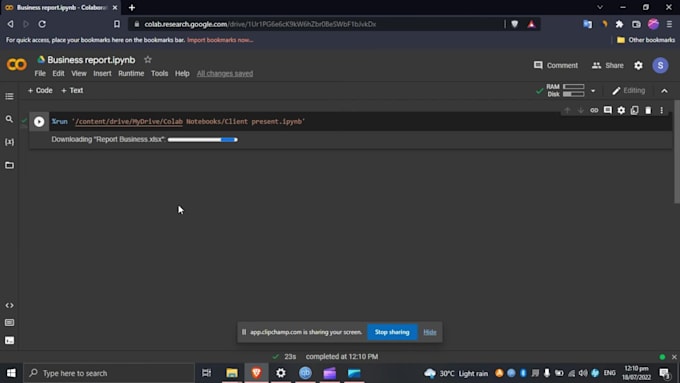
Task: Click the taskbar search box
Action: pos(108,373)
